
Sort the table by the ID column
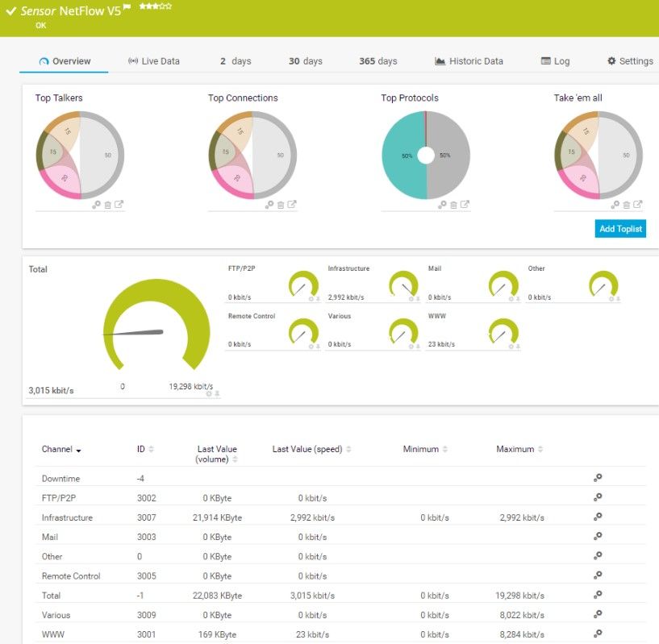(152, 449)
